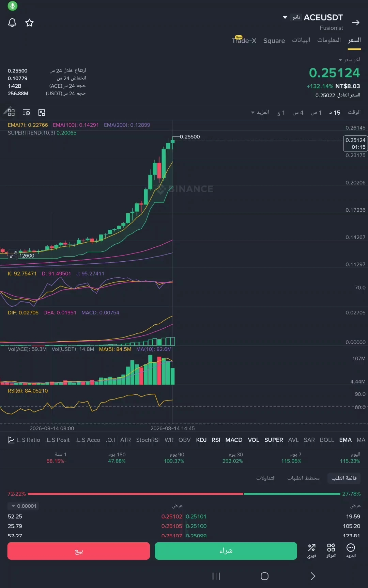
Task: Tap Android back navigation button
Action: (313, 576)
